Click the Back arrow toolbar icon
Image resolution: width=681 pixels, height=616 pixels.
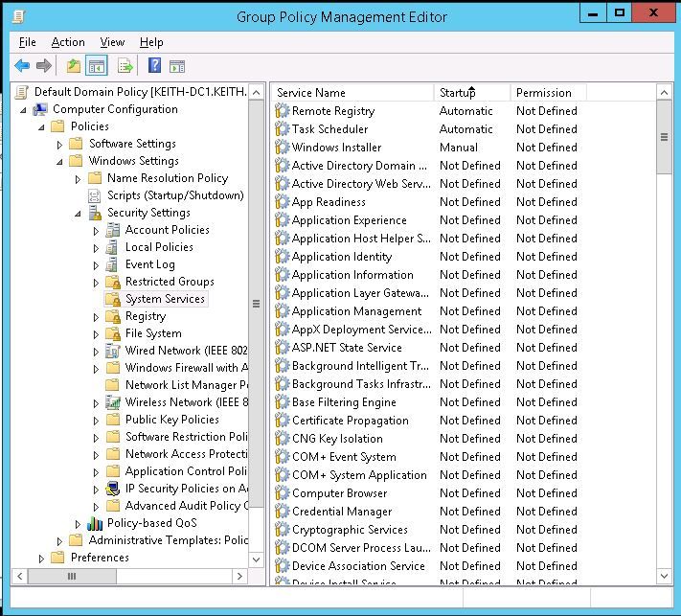pos(22,66)
